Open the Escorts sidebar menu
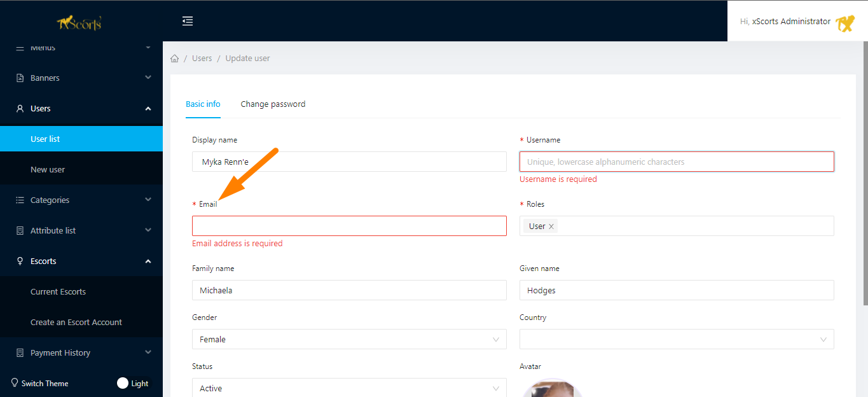 coord(81,261)
